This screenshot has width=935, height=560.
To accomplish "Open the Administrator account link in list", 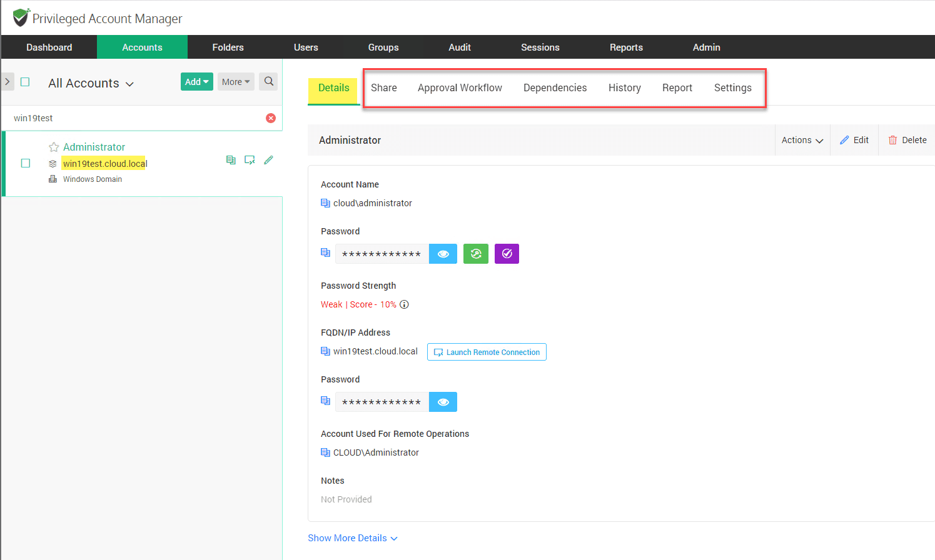I will (94, 147).
